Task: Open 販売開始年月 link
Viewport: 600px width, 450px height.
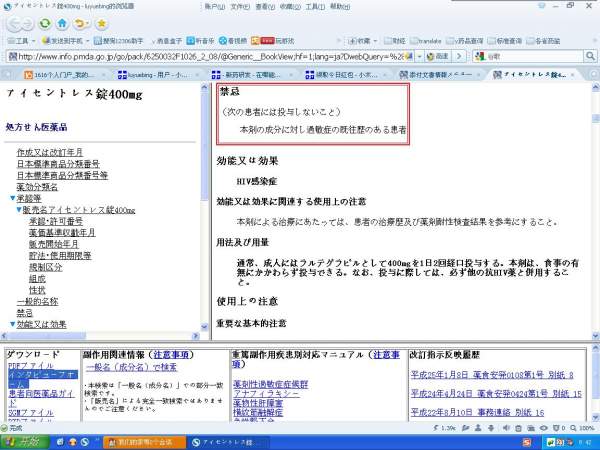Action: coord(54,244)
